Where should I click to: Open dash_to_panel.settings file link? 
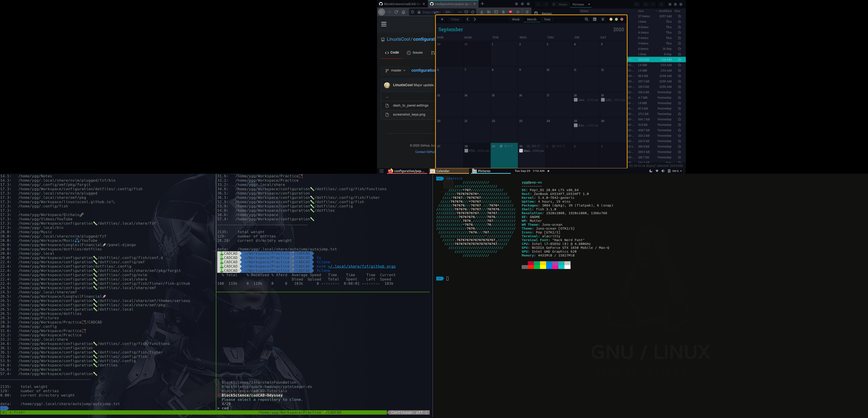pyautogui.click(x=410, y=105)
